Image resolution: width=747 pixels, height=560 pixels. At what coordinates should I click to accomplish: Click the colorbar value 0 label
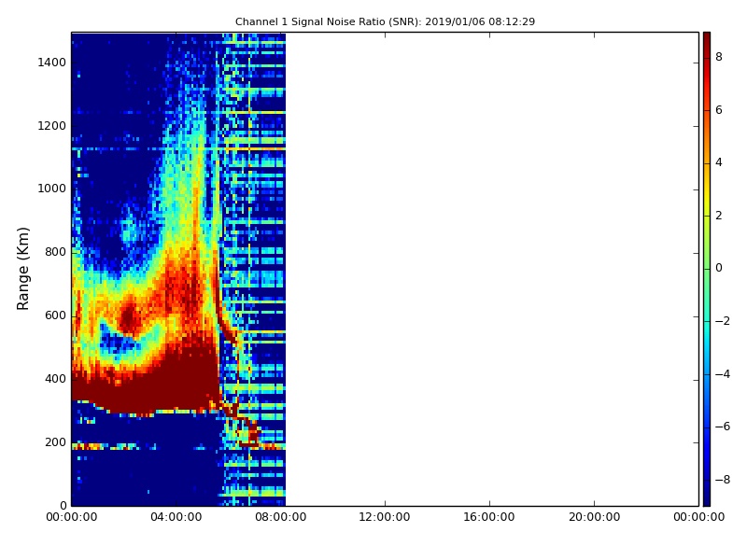click(719, 268)
